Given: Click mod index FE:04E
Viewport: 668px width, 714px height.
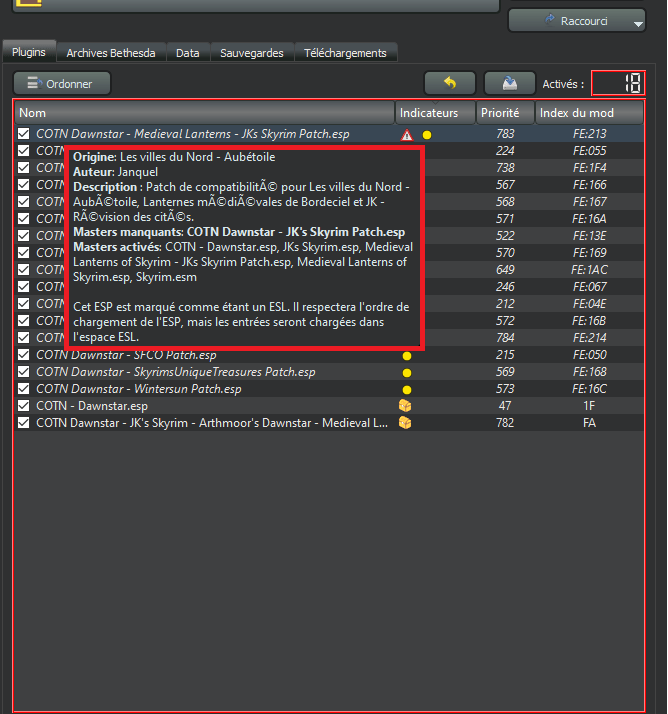Looking at the screenshot, I should [589, 304].
